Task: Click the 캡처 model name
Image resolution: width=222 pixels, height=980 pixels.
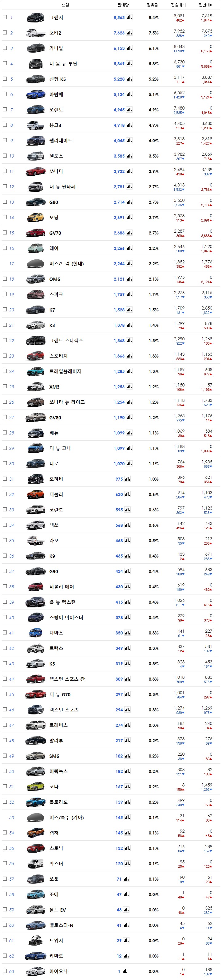Action: click(54, 833)
